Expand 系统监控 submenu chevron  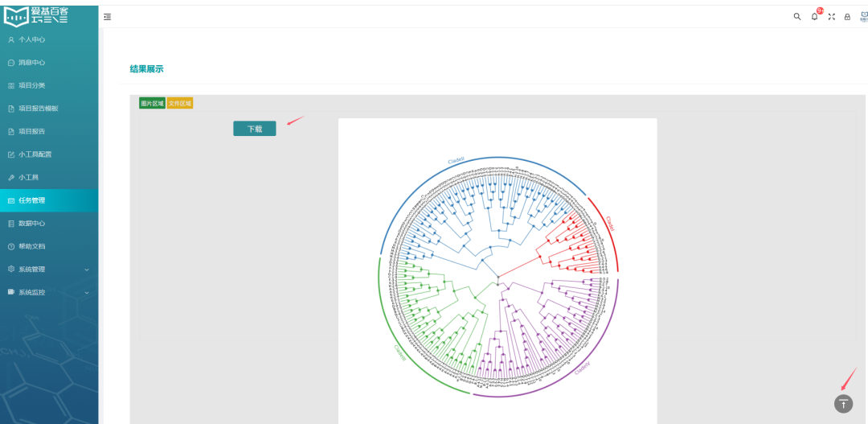[86, 293]
